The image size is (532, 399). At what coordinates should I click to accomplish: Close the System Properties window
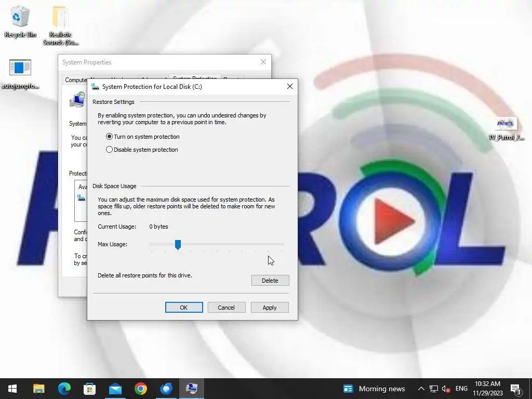click(263, 62)
